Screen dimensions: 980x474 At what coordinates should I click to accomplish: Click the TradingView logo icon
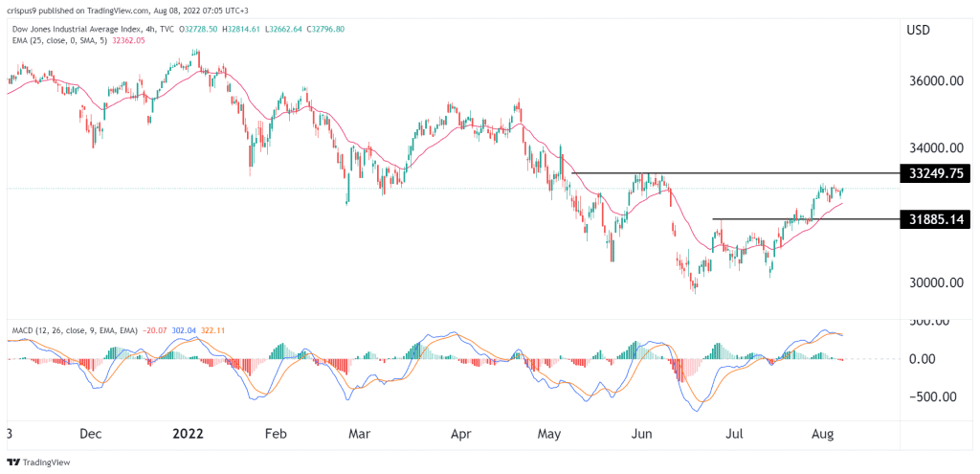coord(13,463)
